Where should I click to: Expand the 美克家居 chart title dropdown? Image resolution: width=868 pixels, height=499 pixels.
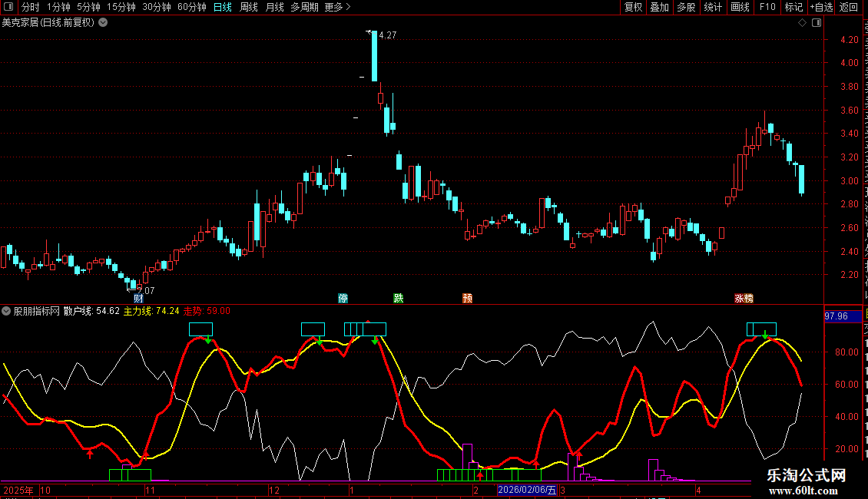[x=103, y=23]
